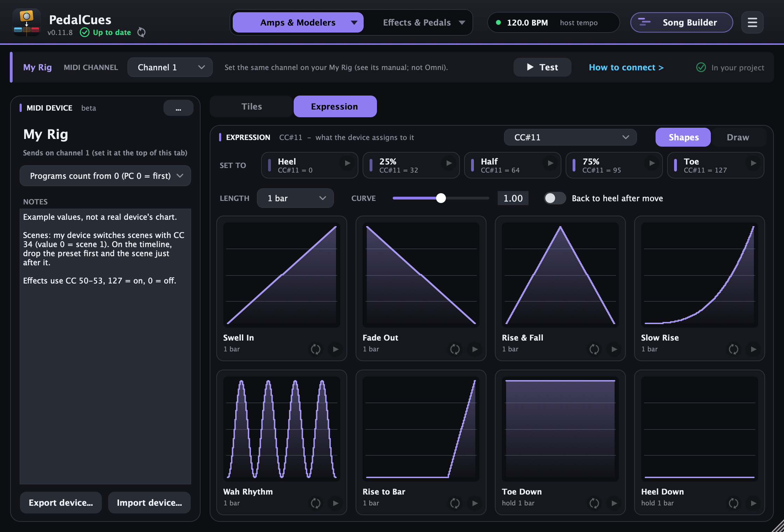Screen dimensions: 784x532
Task: Preview the Wah Rhythm shape
Action: (336, 503)
